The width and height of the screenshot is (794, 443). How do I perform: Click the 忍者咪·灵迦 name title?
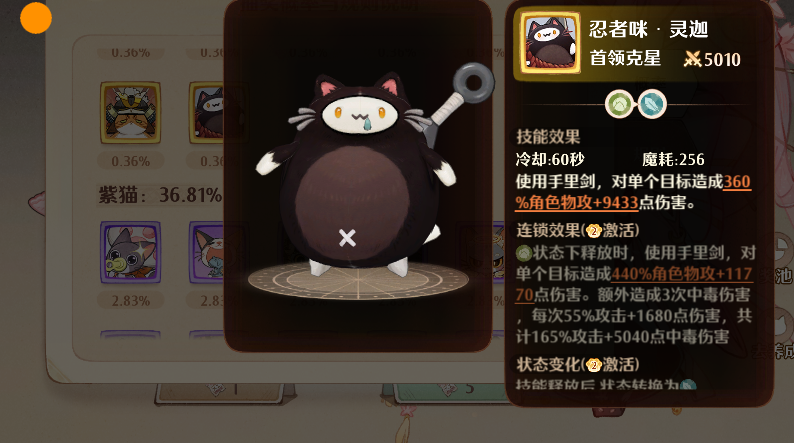click(x=648, y=29)
